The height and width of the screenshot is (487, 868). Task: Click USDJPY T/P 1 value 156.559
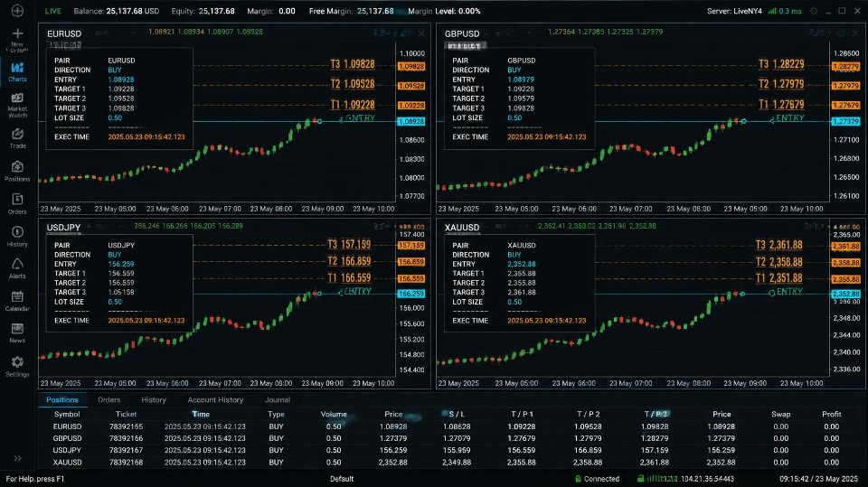pyautogui.click(x=522, y=451)
